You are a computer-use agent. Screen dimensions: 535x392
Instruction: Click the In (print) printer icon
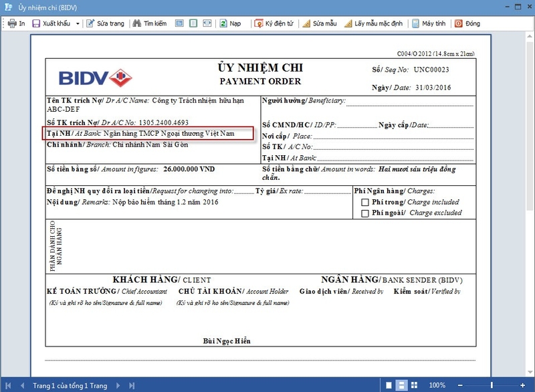[x=12, y=23]
